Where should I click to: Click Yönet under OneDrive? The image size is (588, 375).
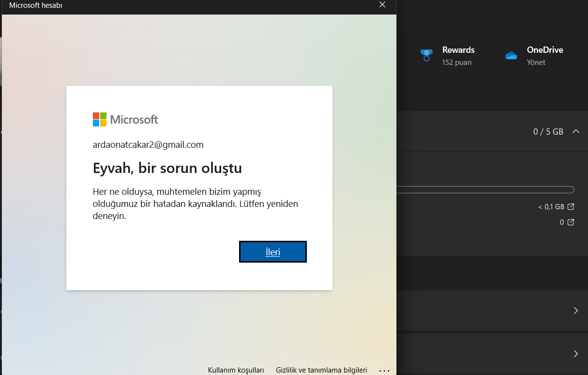(x=536, y=62)
